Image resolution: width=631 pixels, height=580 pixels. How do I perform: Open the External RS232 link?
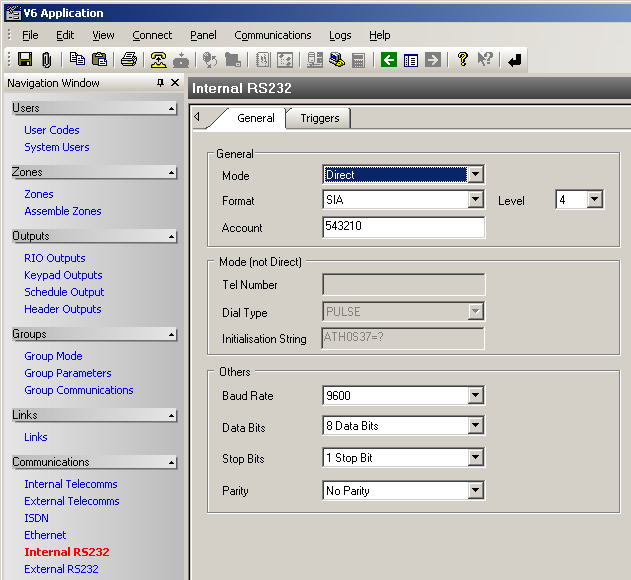click(61, 569)
